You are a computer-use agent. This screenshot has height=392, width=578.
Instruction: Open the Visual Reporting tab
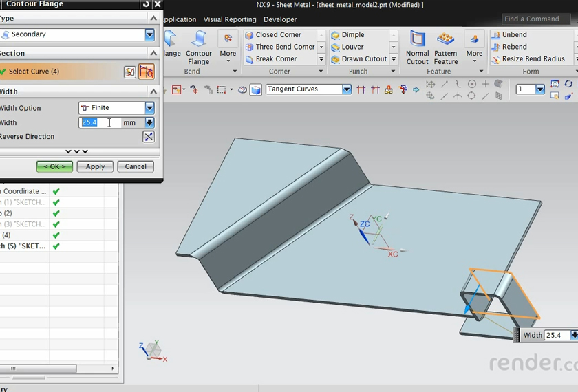(229, 19)
